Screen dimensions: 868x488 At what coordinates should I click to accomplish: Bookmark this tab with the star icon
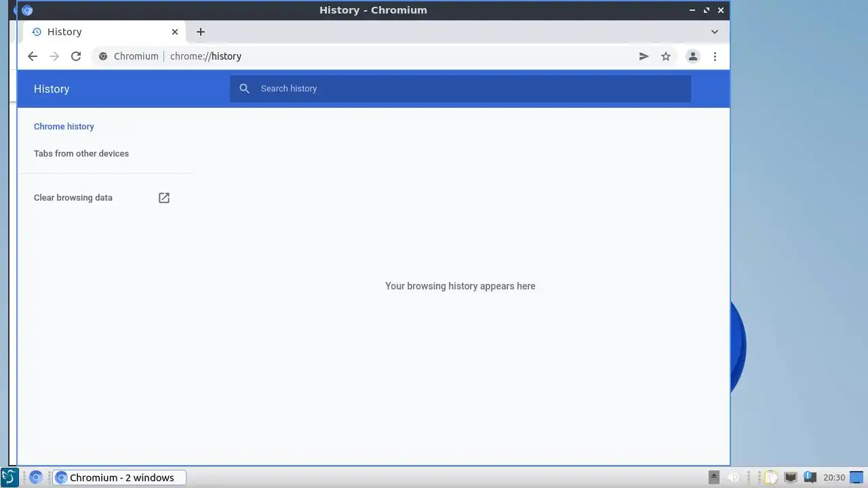pos(666,56)
